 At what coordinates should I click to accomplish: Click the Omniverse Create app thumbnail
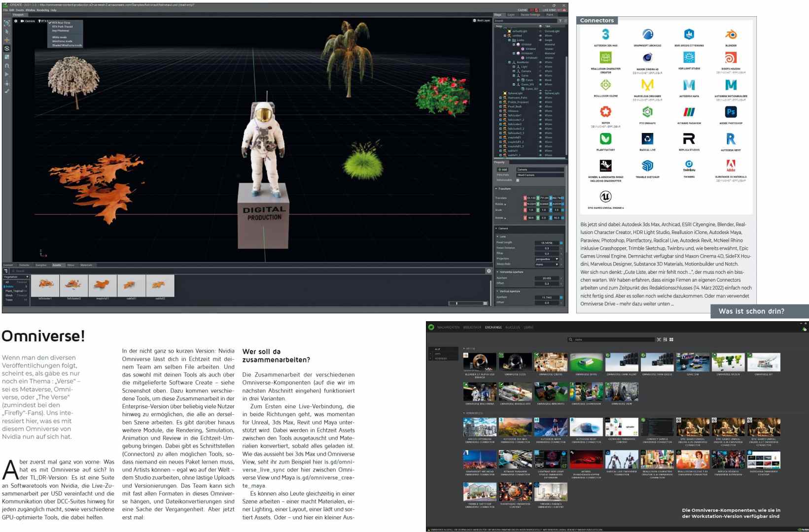click(x=551, y=362)
